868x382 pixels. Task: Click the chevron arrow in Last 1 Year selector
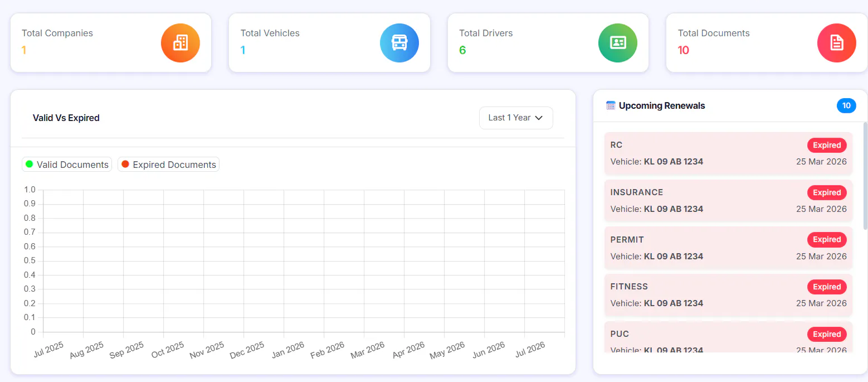(539, 118)
